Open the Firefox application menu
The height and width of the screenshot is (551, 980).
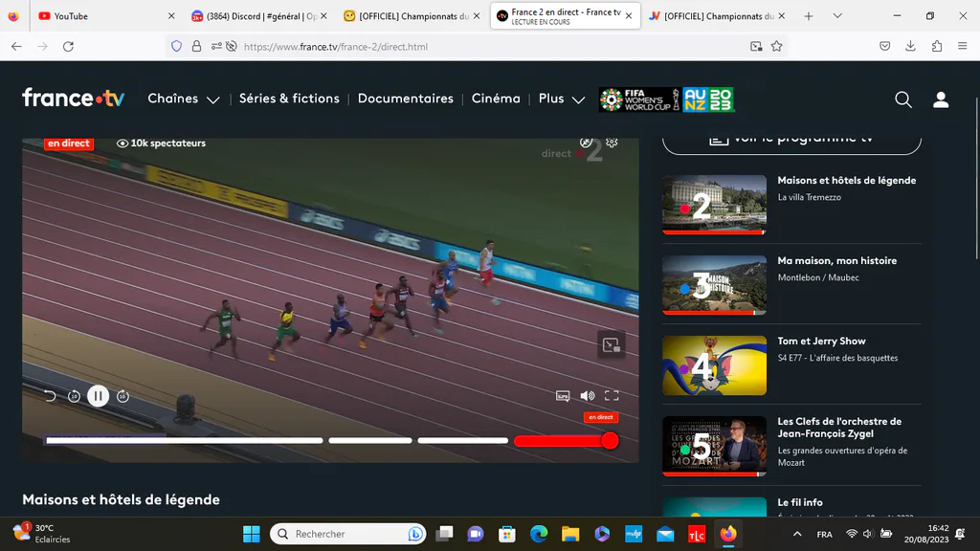point(963,46)
